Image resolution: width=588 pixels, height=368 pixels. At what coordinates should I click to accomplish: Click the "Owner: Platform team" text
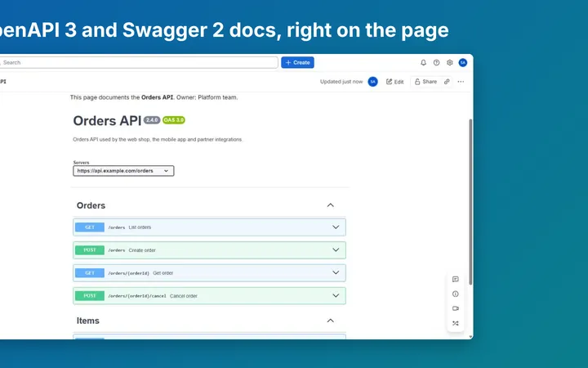(x=207, y=97)
